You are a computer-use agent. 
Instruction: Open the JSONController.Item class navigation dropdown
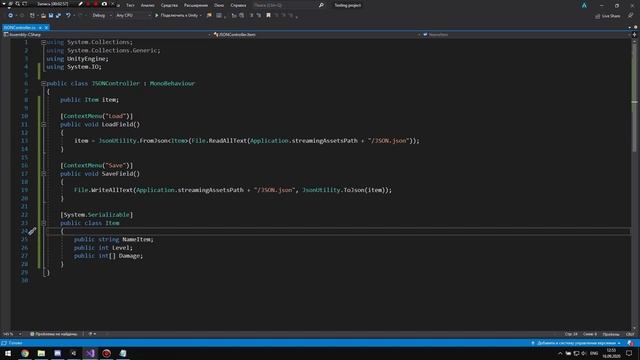pos(316,35)
